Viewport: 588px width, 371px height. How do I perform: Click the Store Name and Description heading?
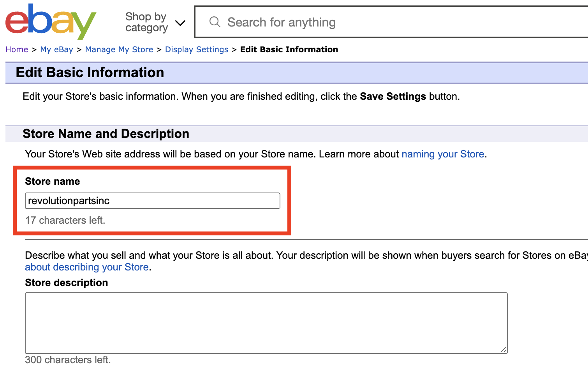(106, 134)
